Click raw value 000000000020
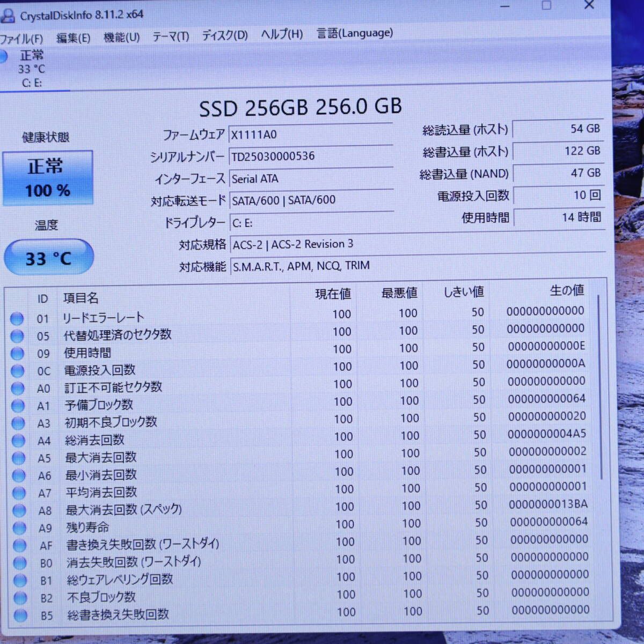Viewport: 644px width, 644px height. (547, 416)
